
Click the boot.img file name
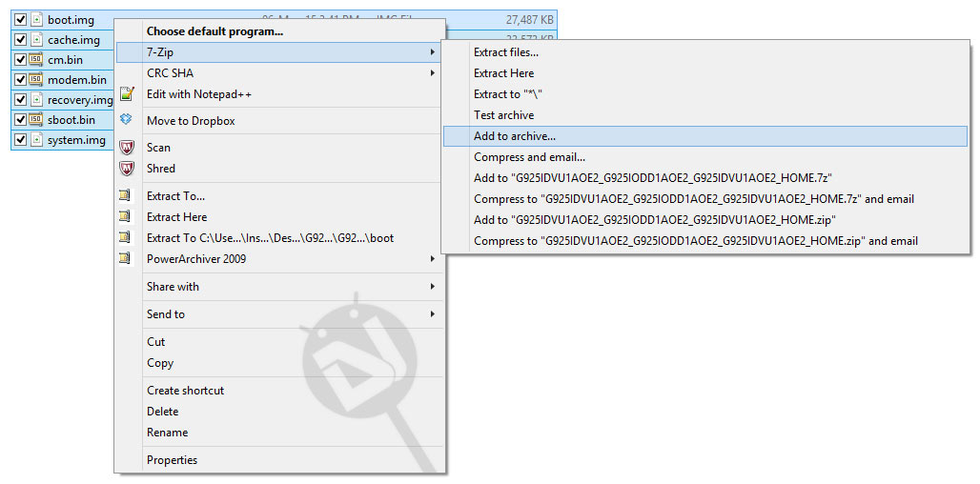71,20
